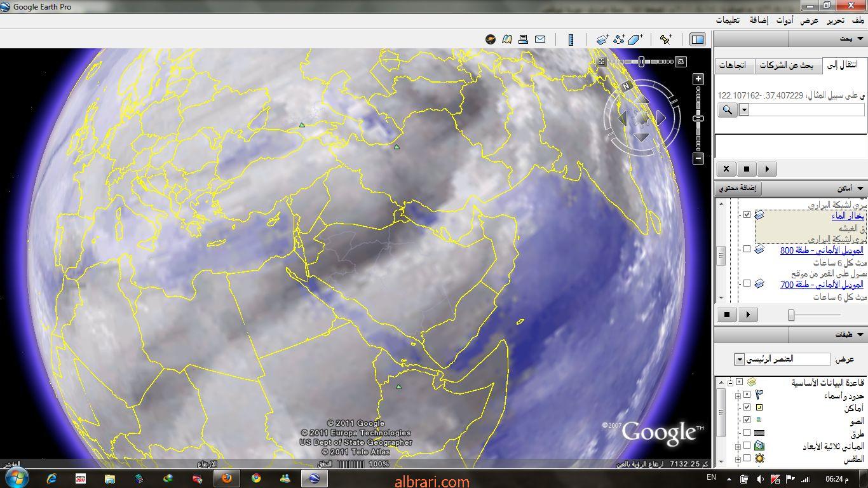Stop the places tour playback

click(x=727, y=314)
